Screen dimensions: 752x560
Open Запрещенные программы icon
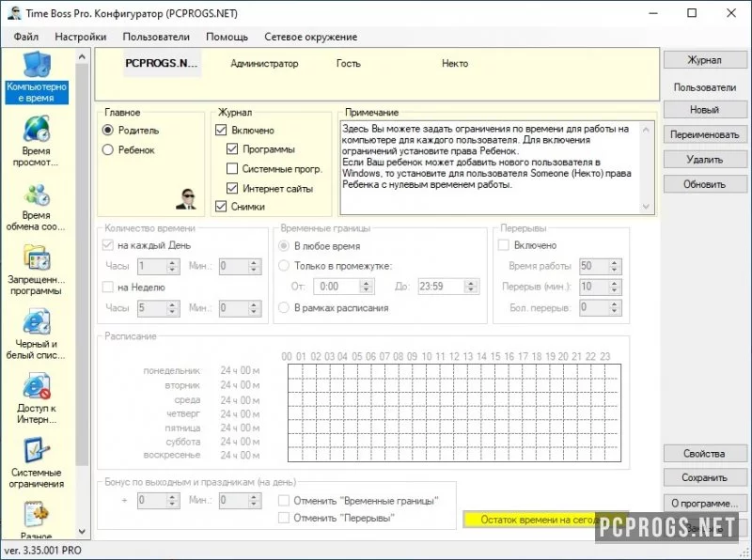pyautogui.click(x=37, y=257)
